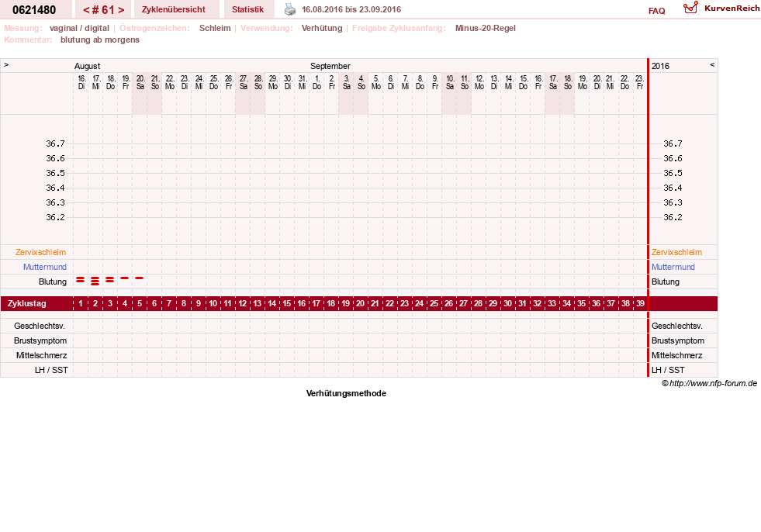Click the light bleeding mark on day 5
This screenshot has height=532, width=761.
(140, 278)
